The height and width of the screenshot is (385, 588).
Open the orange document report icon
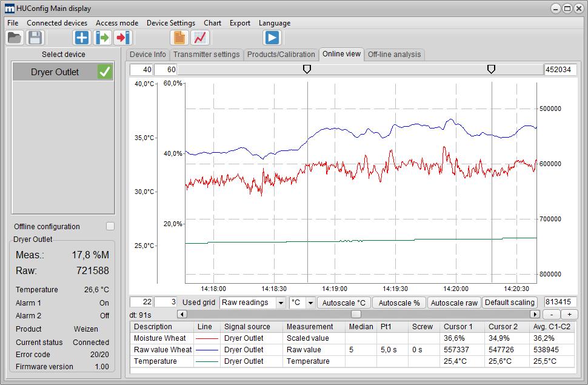(x=179, y=38)
